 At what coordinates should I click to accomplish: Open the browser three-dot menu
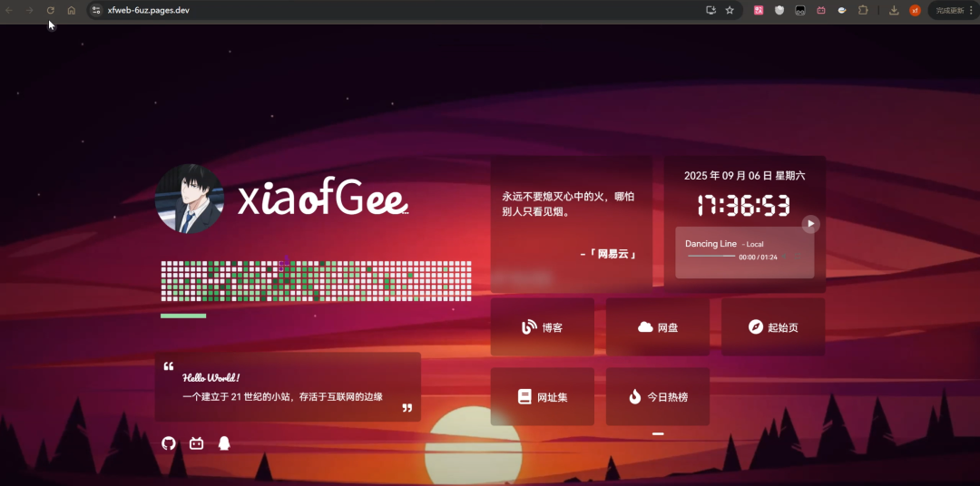click(x=973, y=10)
